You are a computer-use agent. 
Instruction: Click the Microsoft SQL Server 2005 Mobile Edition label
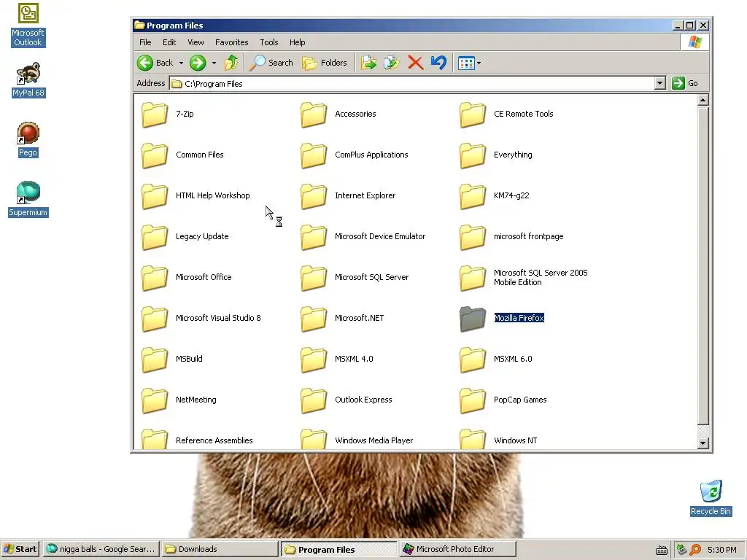point(541,278)
